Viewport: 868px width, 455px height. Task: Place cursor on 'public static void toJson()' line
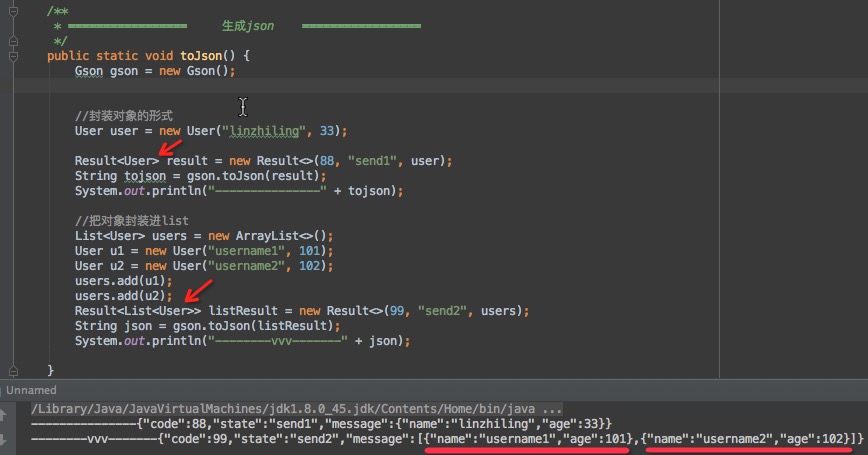148,56
